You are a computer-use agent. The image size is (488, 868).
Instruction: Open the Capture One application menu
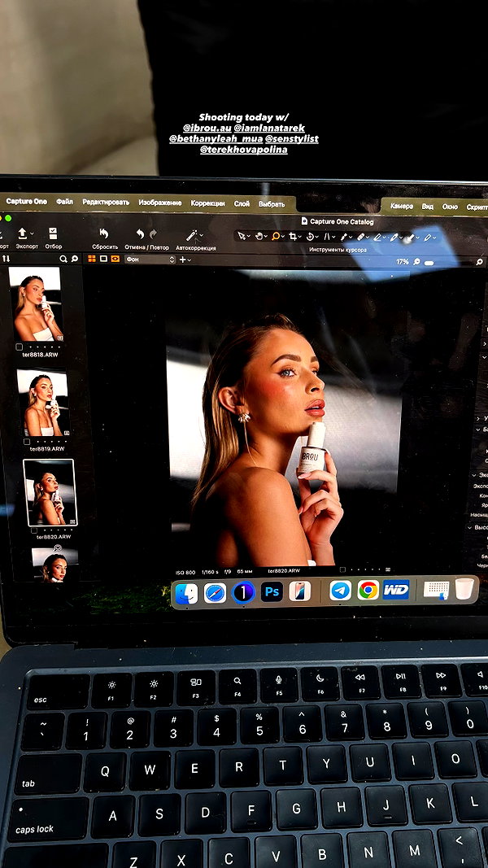coord(27,201)
